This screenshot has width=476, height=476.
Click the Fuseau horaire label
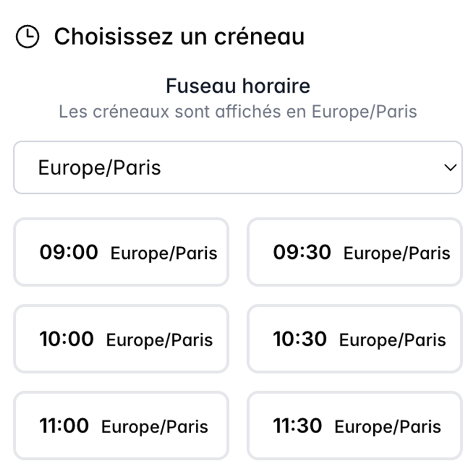click(x=238, y=86)
